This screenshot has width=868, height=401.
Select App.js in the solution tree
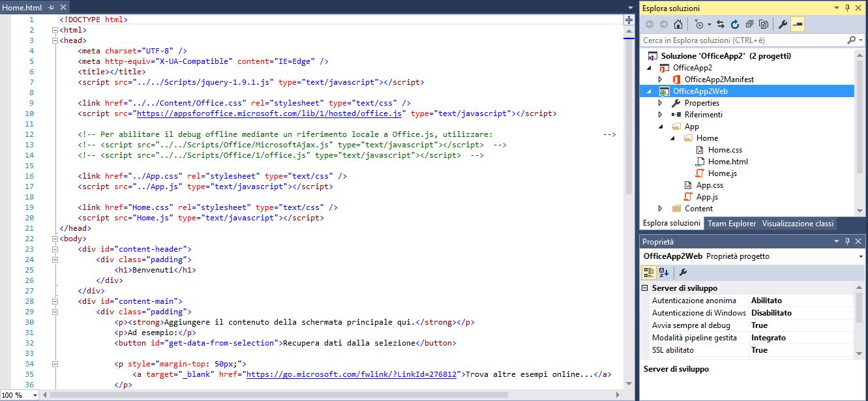[x=707, y=197]
